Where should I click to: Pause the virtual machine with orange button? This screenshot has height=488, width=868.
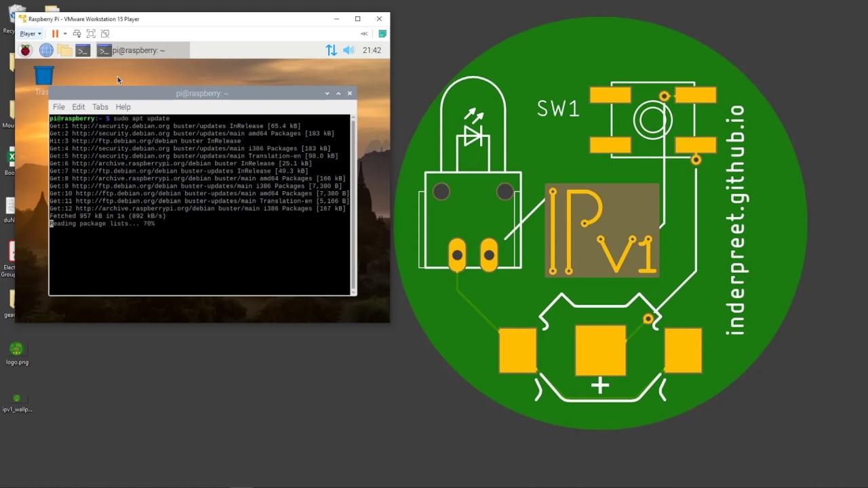pos(55,33)
